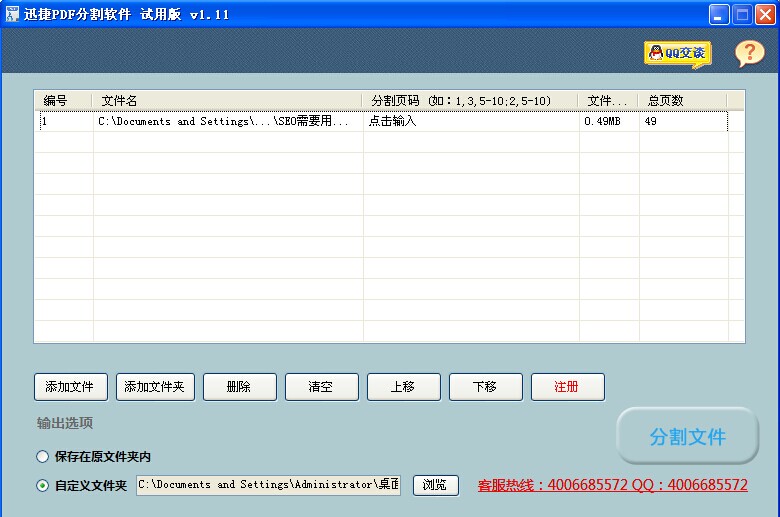The width and height of the screenshot is (780, 517).
Task: Click the 删除 button
Action: pyautogui.click(x=240, y=387)
